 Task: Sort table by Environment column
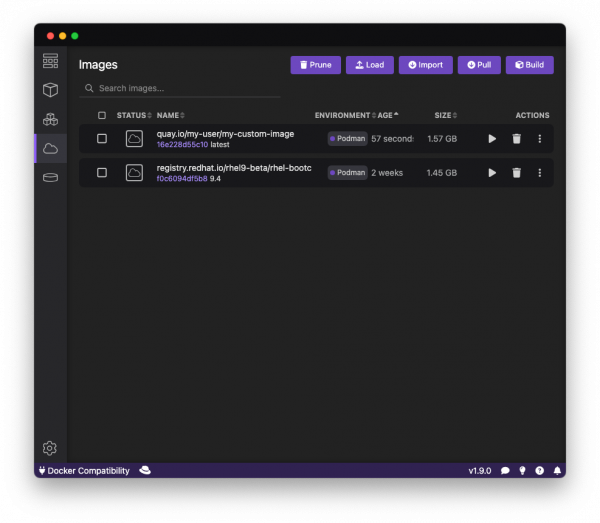point(345,115)
